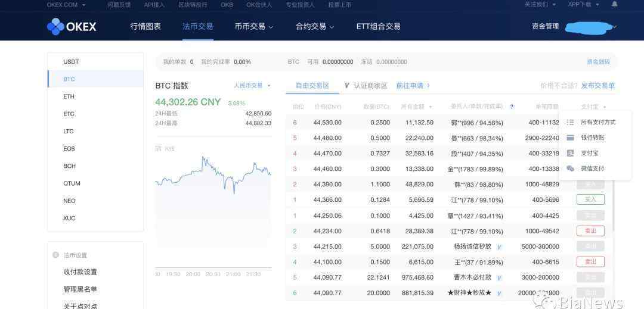The width and height of the screenshot is (644, 309).
Task: Open the 投票上市 link
Action: 340,5
